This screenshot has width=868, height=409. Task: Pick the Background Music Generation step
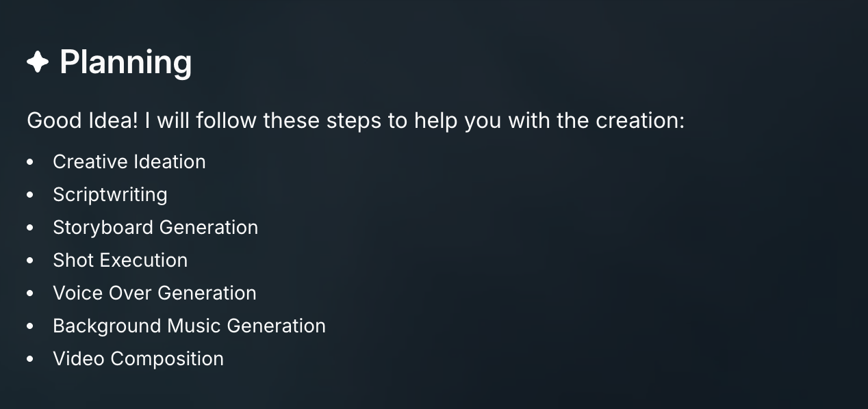tap(189, 326)
